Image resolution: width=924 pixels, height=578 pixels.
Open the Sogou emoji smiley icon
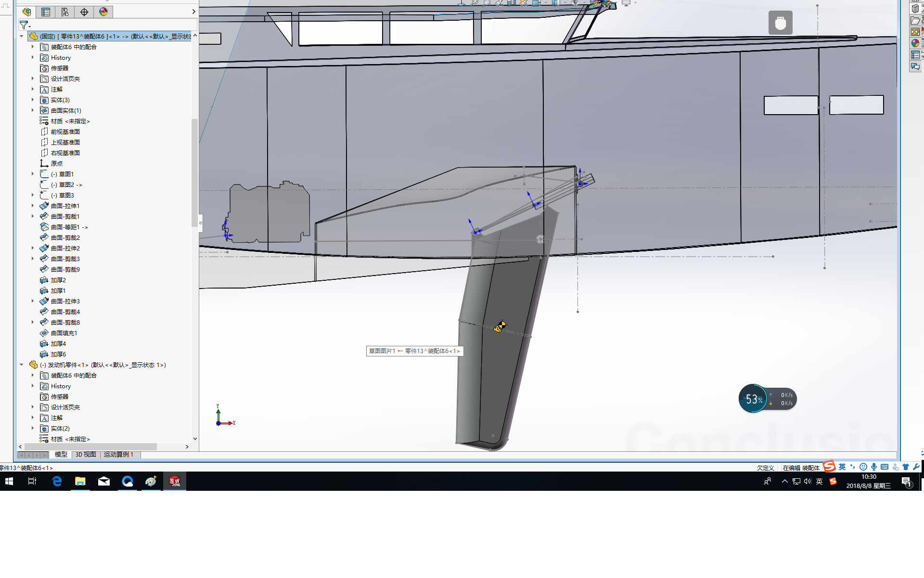coord(863,467)
